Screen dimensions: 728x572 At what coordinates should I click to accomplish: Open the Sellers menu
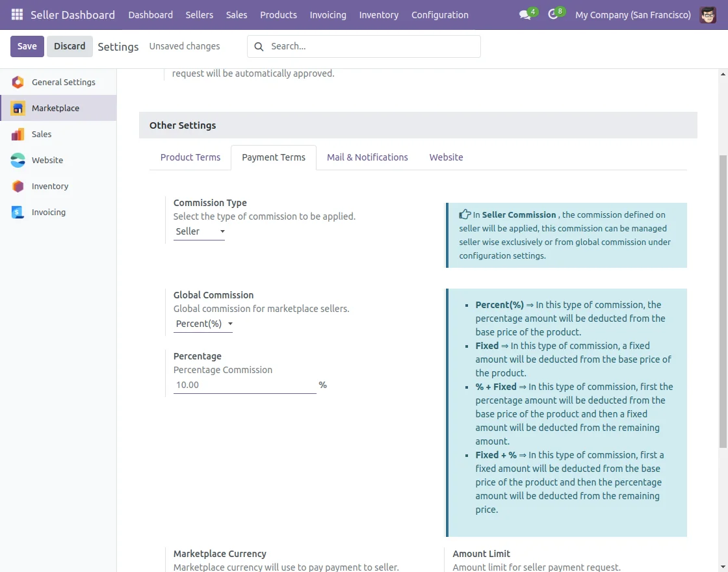199,14
